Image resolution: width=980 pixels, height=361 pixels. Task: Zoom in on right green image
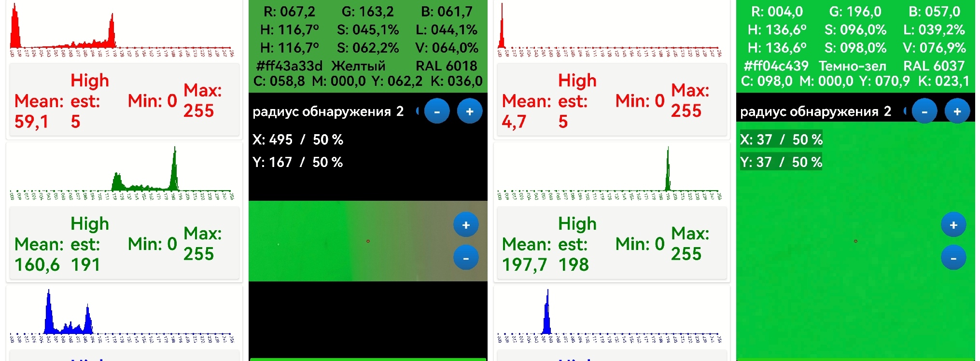(x=953, y=225)
